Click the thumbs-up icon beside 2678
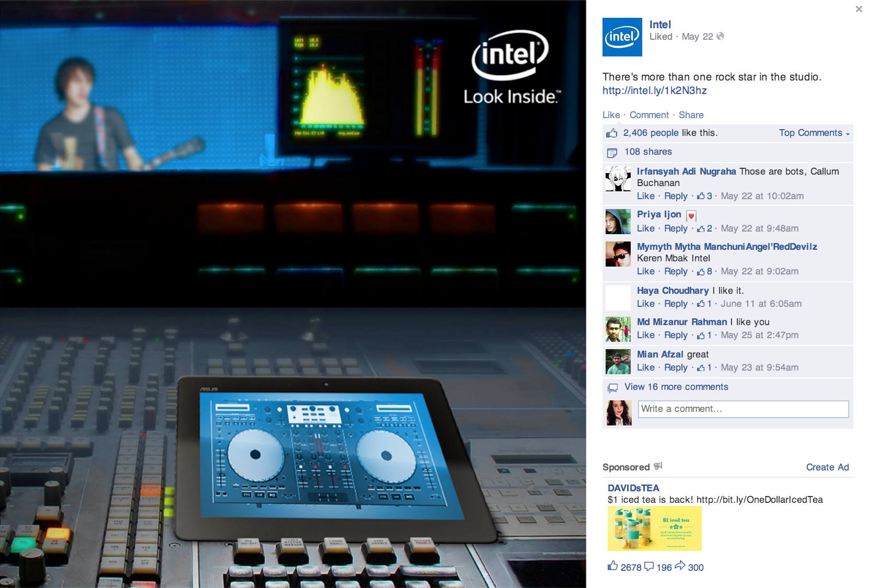 tap(612, 566)
